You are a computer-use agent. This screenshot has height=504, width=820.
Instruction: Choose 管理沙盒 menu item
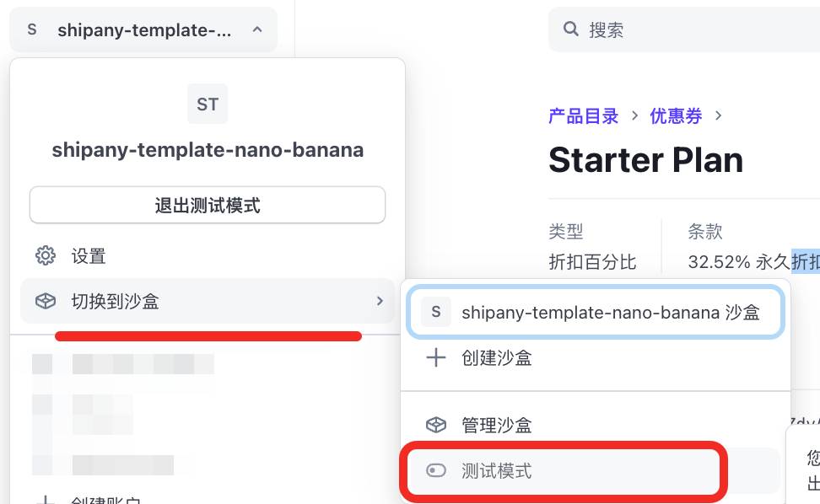[496, 426]
